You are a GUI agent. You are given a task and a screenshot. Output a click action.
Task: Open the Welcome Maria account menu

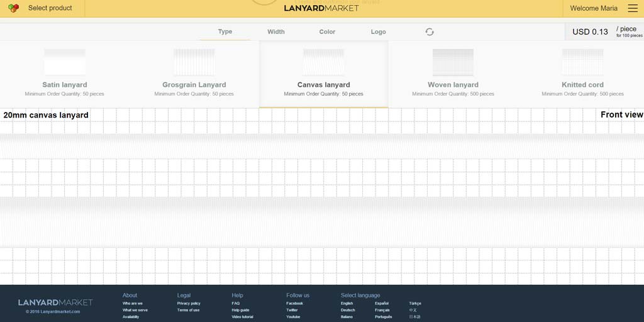(593, 8)
